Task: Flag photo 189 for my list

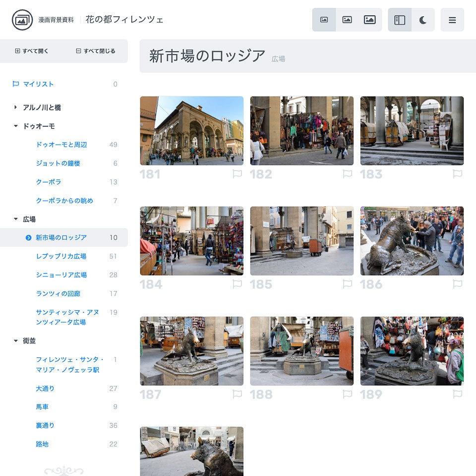Action: [x=458, y=394]
